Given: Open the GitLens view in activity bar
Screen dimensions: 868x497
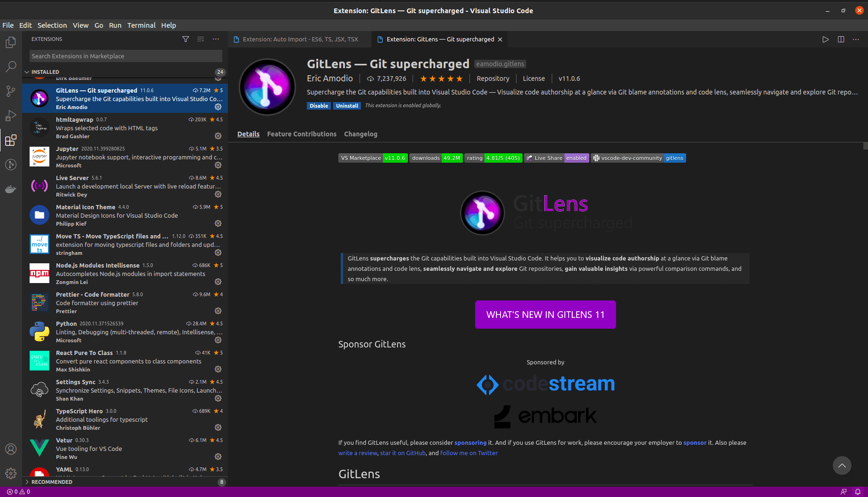Looking at the screenshot, I should [11, 165].
